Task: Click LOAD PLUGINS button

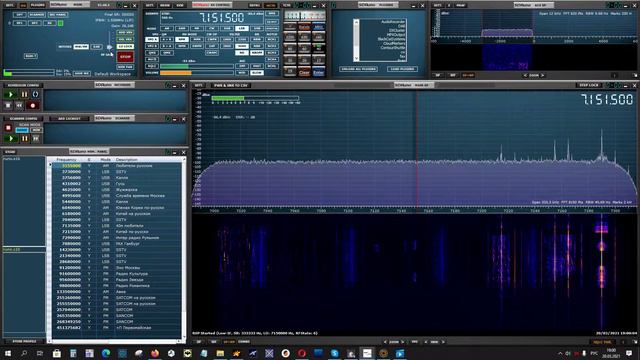Action: click(402, 69)
